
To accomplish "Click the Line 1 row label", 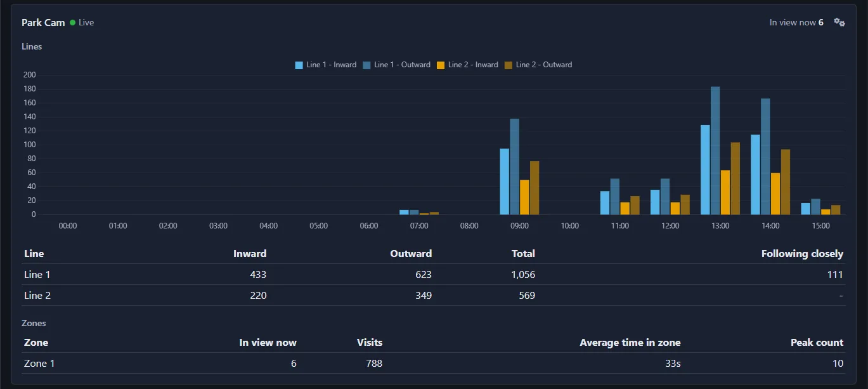I will (x=37, y=275).
